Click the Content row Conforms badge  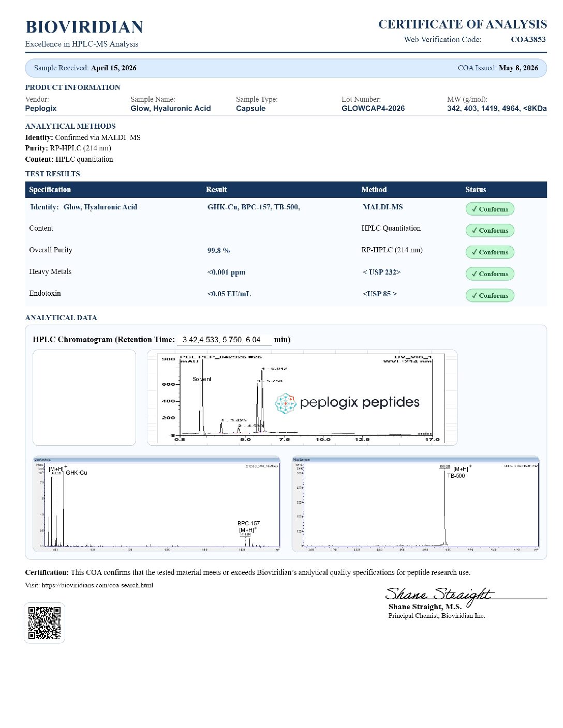490,231
